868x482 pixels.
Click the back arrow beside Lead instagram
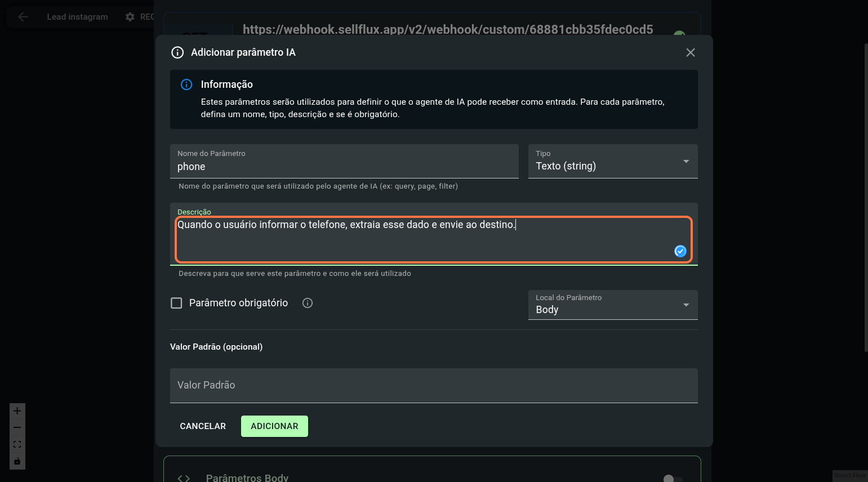tap(23, 17)
